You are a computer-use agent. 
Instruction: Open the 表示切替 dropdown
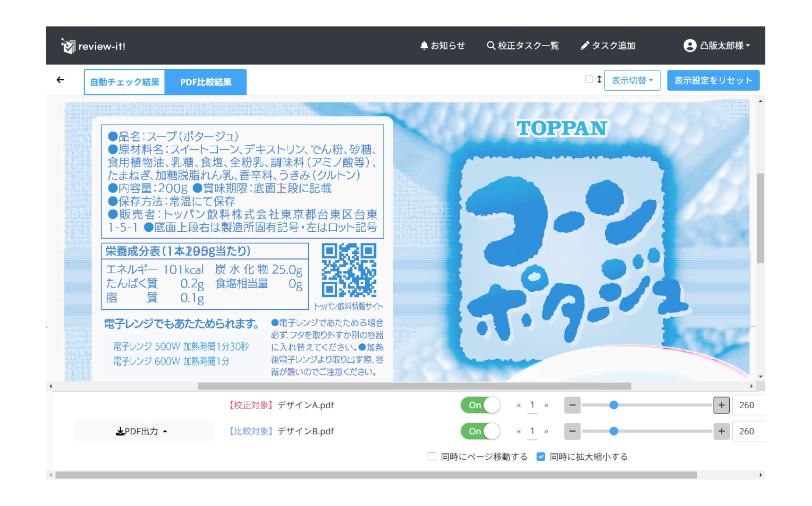(x=632, y=80)
